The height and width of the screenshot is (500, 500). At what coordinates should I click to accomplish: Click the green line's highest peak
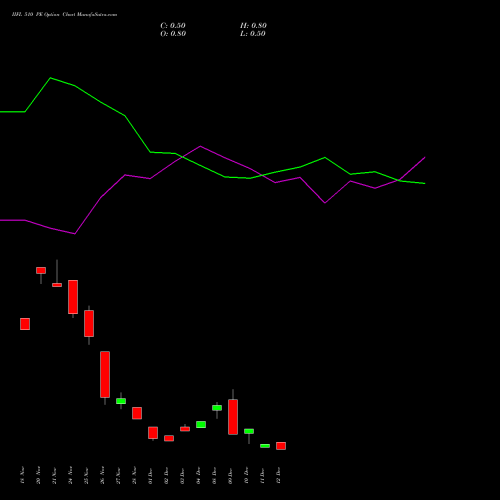pyautogui.click(x=50, y=78)
